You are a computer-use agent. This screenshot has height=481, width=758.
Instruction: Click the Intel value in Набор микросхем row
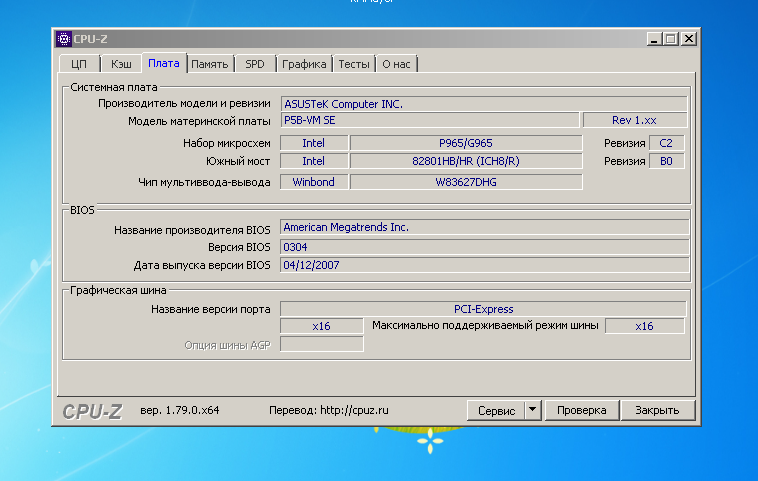[314, 143]
